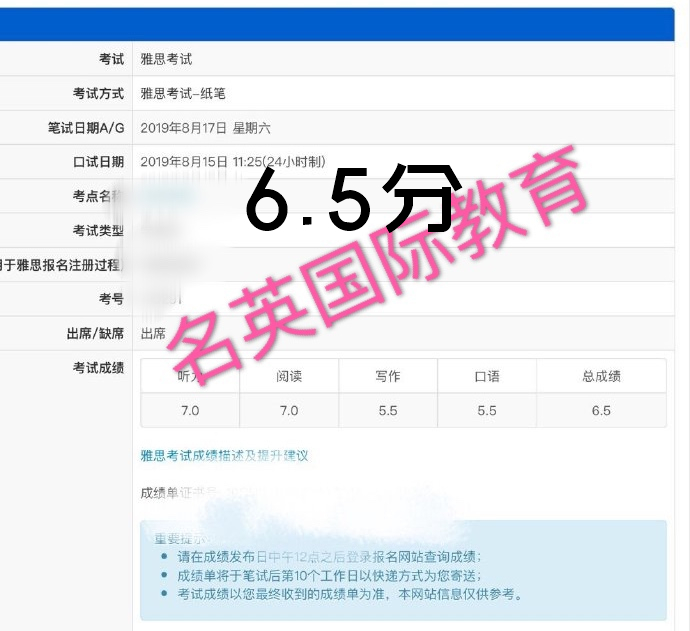The height and width of the screenshot is (631, 690).
Task: Click the 总成绩 column header
Action: coord(601,376)
